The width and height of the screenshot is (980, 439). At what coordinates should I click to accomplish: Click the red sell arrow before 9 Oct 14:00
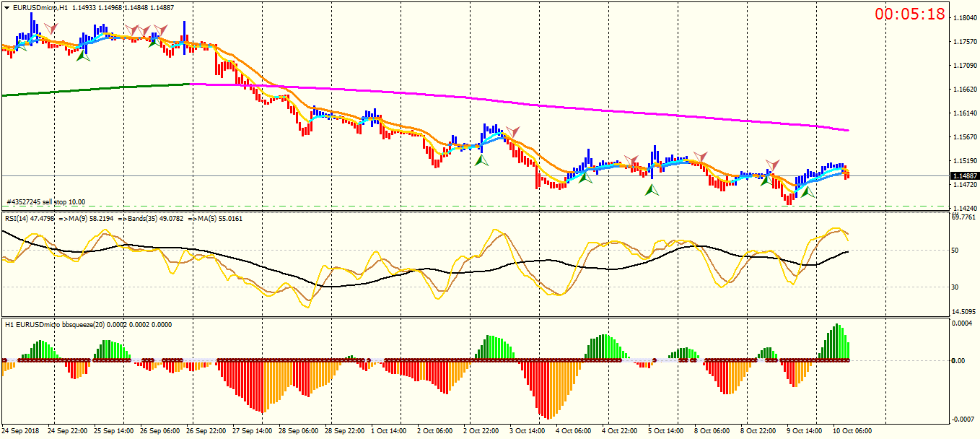pos(772,165)
